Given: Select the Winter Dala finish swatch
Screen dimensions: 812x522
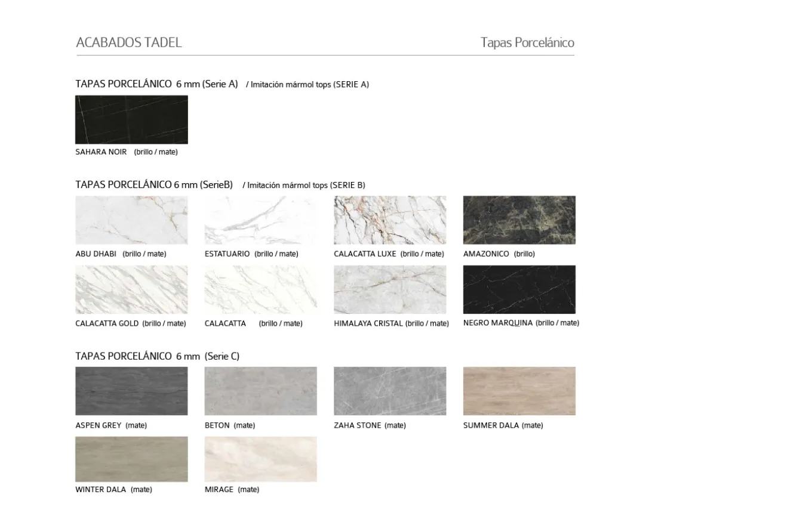Looking at the screenshot, I should tap(131, 459).
